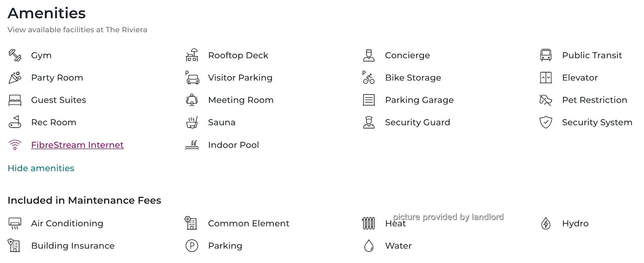Click the Party Room confetti icon
The width and height of the screenshot is (644, 263).
(15, 78)
